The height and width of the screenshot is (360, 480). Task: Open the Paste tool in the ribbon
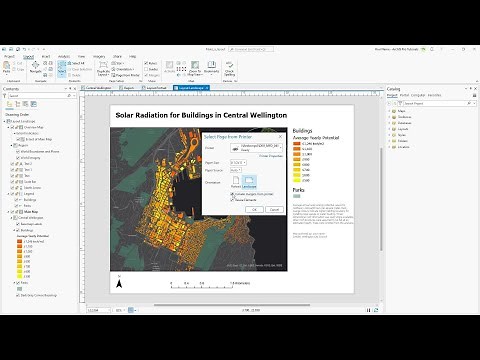click(6, 68)
